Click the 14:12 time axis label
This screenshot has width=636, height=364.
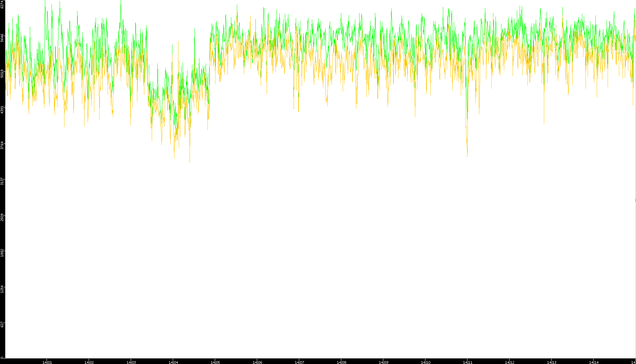(x=510, y=362)
